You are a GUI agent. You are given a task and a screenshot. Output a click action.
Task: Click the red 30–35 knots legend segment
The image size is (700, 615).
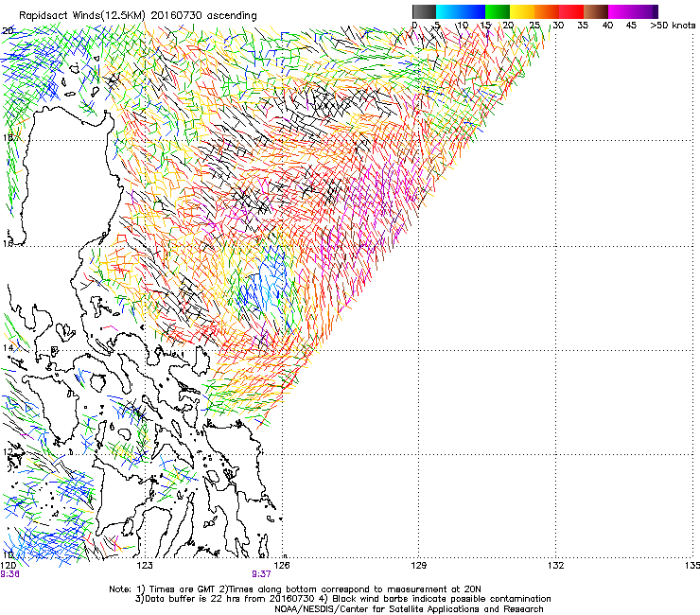point(571,11)
